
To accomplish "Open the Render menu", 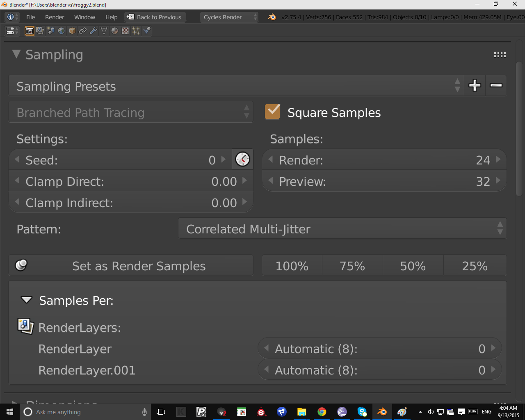I will (x=54, y=17).
